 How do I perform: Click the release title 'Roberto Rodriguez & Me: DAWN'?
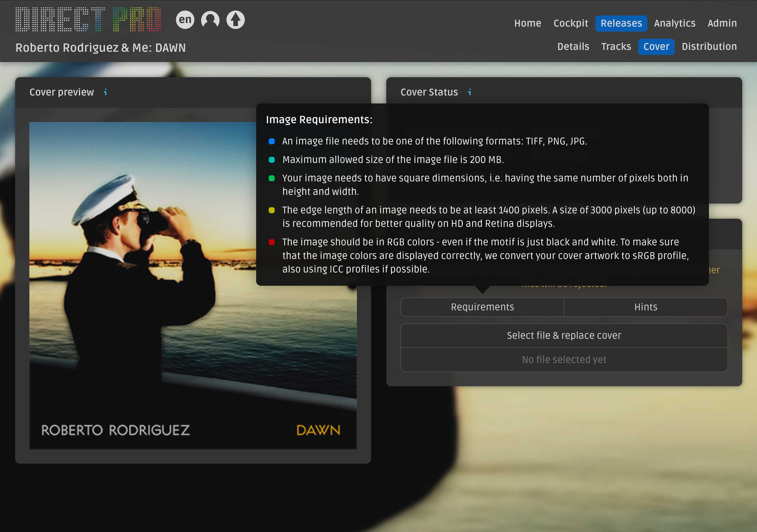point(101,48)
